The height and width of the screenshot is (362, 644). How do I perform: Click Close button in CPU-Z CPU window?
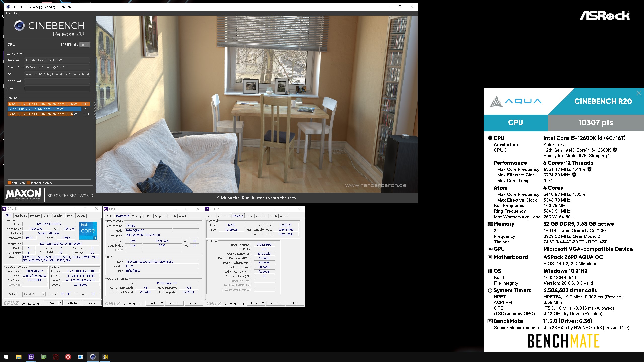[92, 303]
